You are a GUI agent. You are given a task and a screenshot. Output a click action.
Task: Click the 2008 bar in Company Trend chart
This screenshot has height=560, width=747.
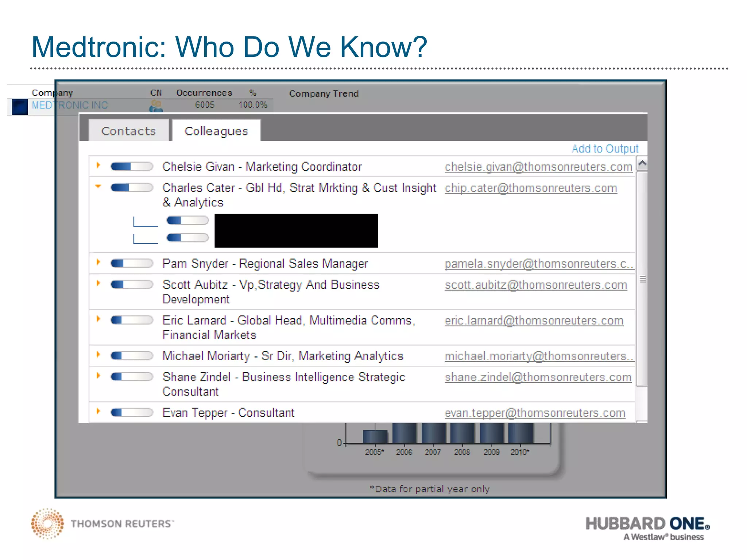tap(462, 433)
